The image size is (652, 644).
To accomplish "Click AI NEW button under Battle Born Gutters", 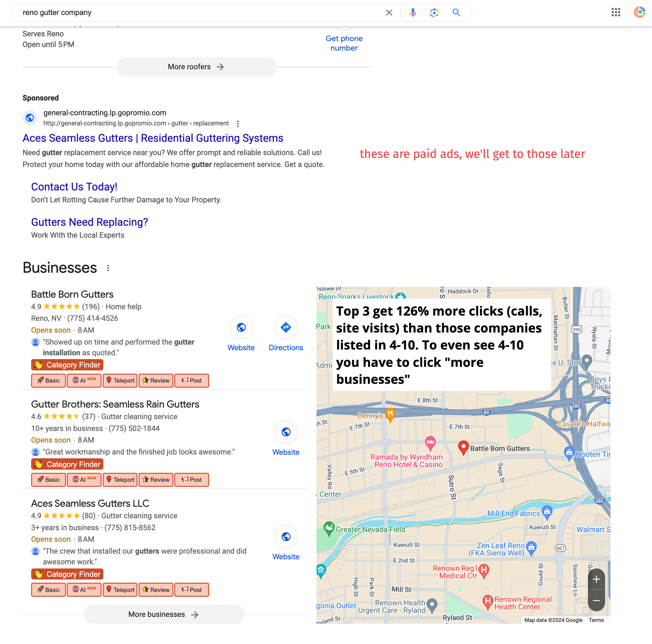I will pyautogui.click(x=84, y=381).
